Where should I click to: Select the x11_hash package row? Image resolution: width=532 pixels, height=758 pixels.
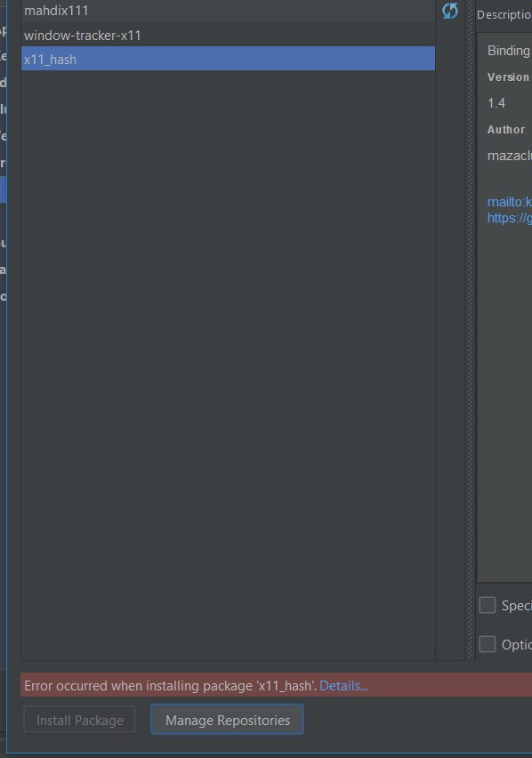(228, 59)
